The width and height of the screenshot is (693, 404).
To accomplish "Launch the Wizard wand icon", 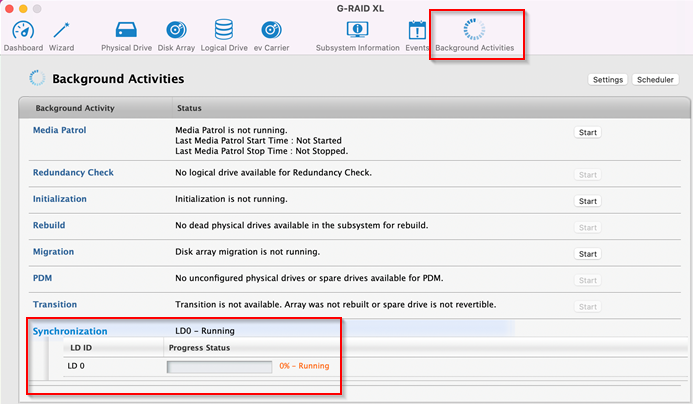I will [x=61, y=31].
